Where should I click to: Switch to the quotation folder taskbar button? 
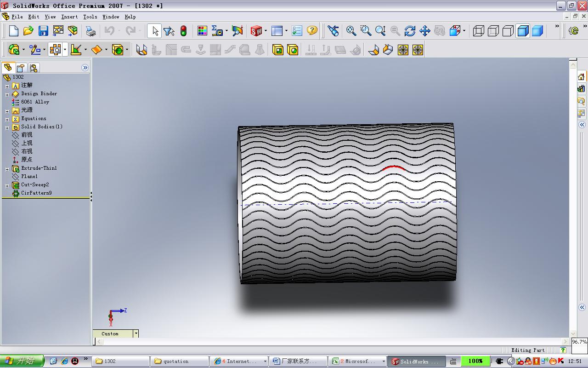click(x=180, y=361)
